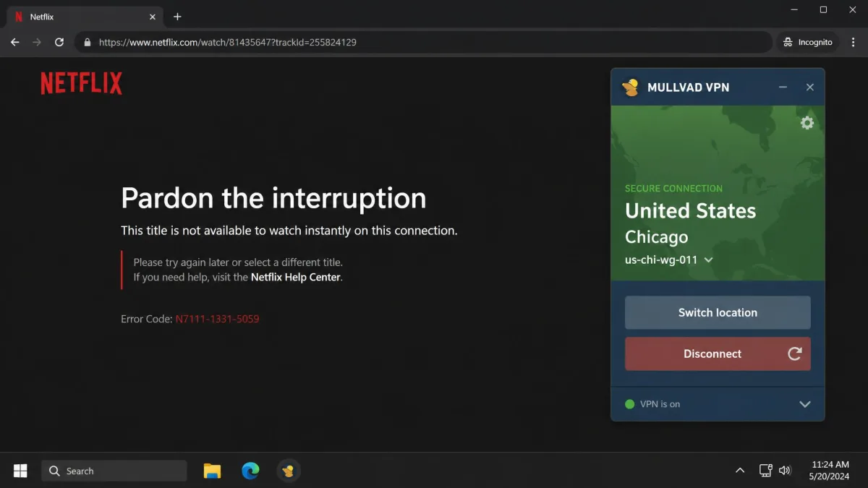Open the volume tray icon
Image resolution: width=868 pixels, height=488 pixels.
[785, 471]
